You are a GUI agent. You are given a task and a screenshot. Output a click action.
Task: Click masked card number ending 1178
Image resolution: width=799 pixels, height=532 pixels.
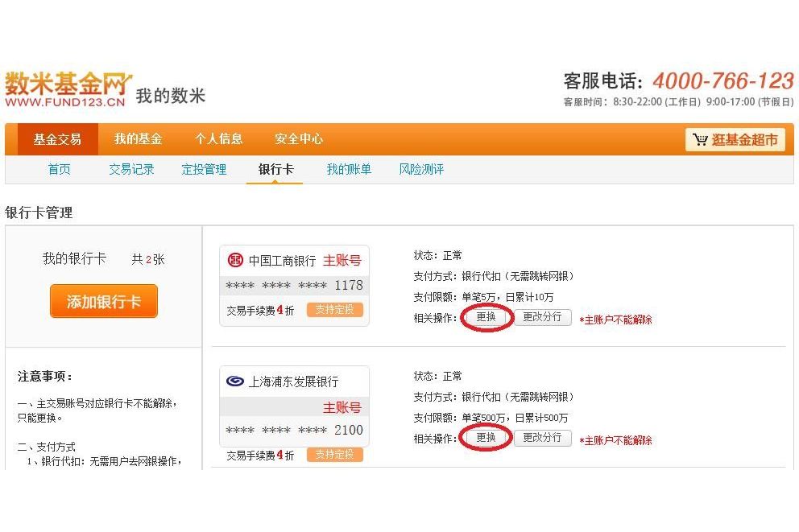[294, 285]
